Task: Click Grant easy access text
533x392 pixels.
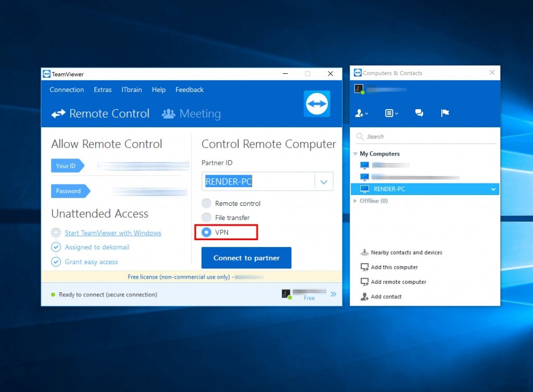Action: [x=91, y=262]
